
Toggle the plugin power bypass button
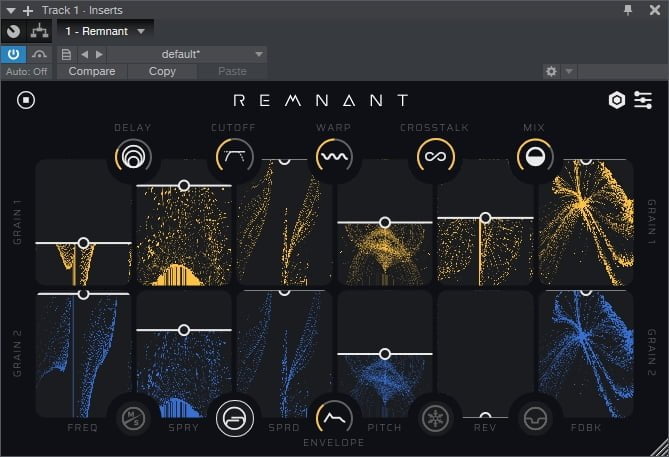pos(14,54)
